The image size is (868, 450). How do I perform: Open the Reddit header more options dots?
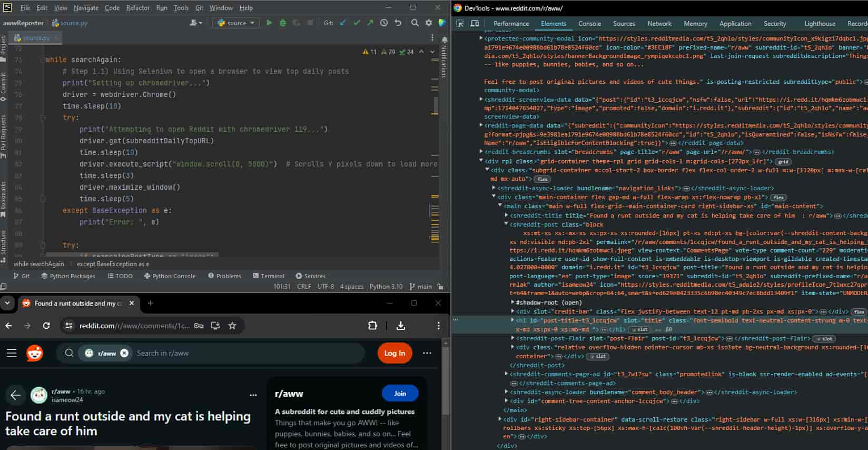click(427, 353)
